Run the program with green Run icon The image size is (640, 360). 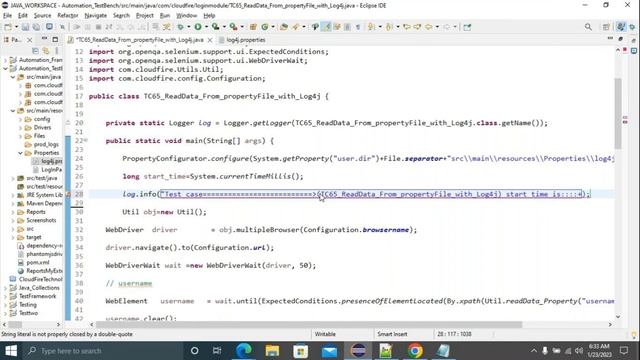(x=198, y=27)
